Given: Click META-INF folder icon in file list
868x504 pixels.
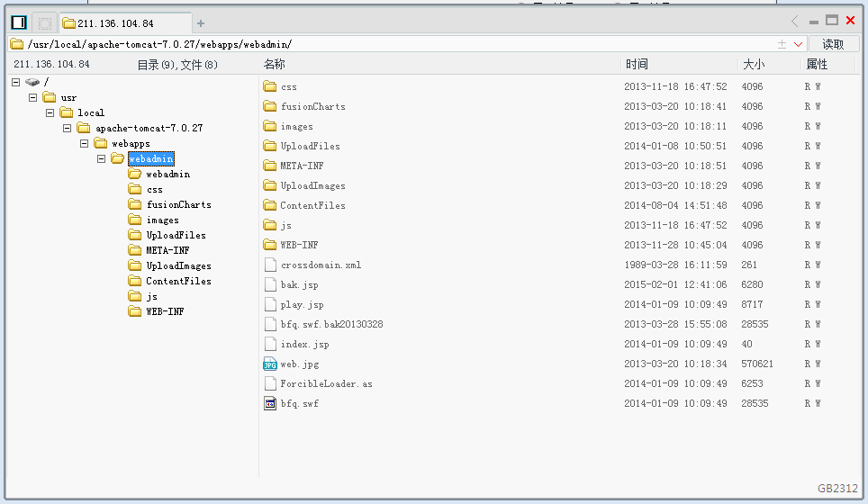Looking at the screenshot, I should [269, 166].
